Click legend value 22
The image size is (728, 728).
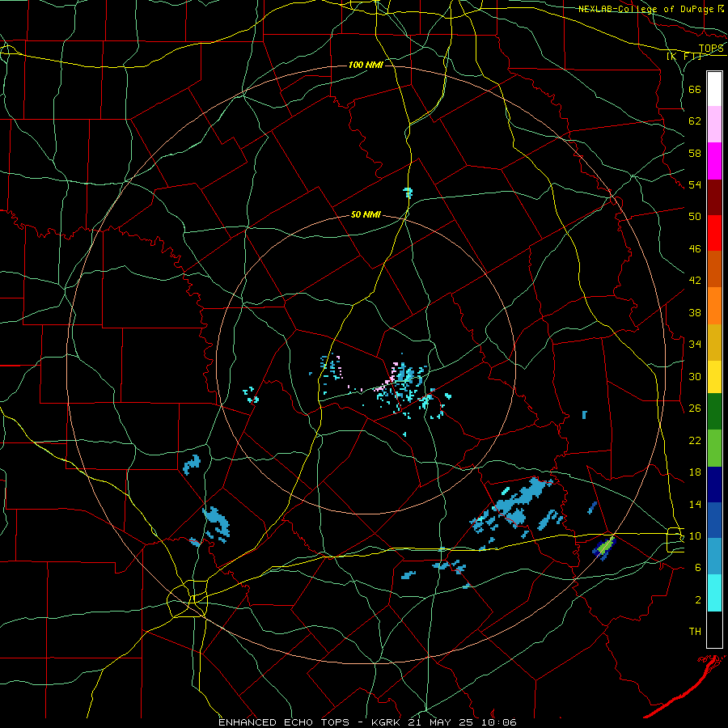[x=695, y=440]
